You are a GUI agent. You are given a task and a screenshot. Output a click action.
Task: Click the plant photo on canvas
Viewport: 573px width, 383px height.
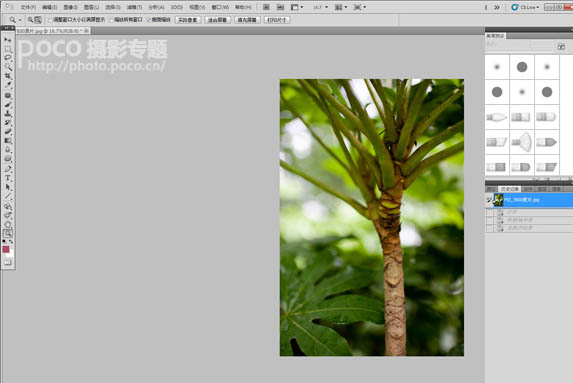tap(372, 217)
